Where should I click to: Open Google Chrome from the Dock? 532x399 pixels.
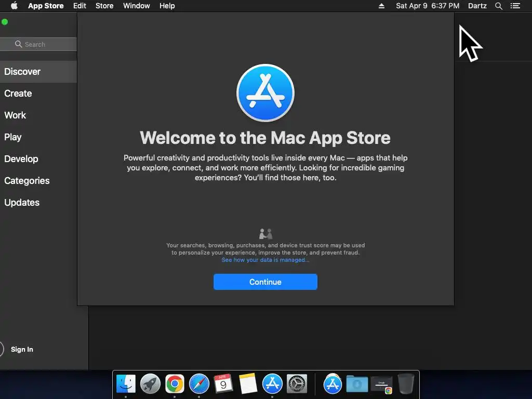point(175,384)
